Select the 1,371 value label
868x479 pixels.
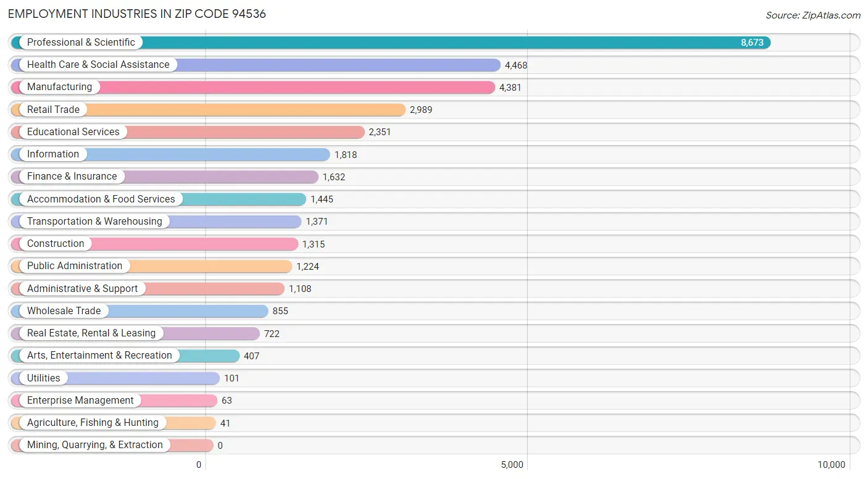tap(317, 222)
